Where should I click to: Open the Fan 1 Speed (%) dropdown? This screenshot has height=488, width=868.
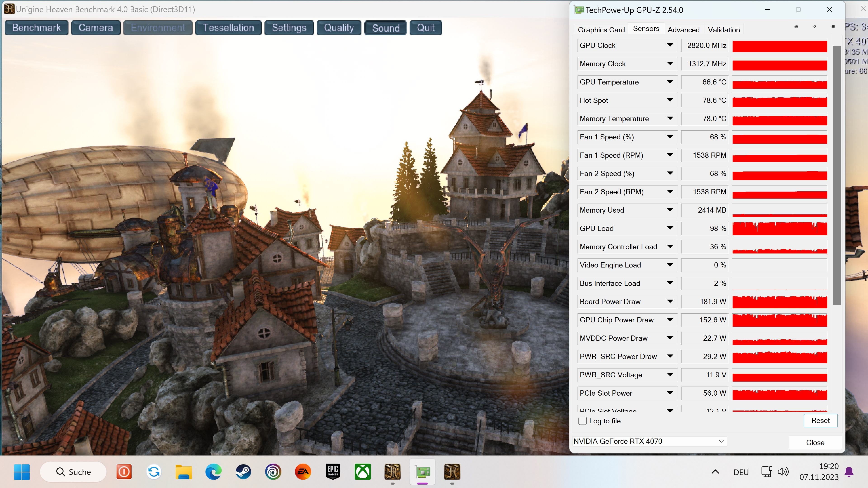click(x=670, y=137)
